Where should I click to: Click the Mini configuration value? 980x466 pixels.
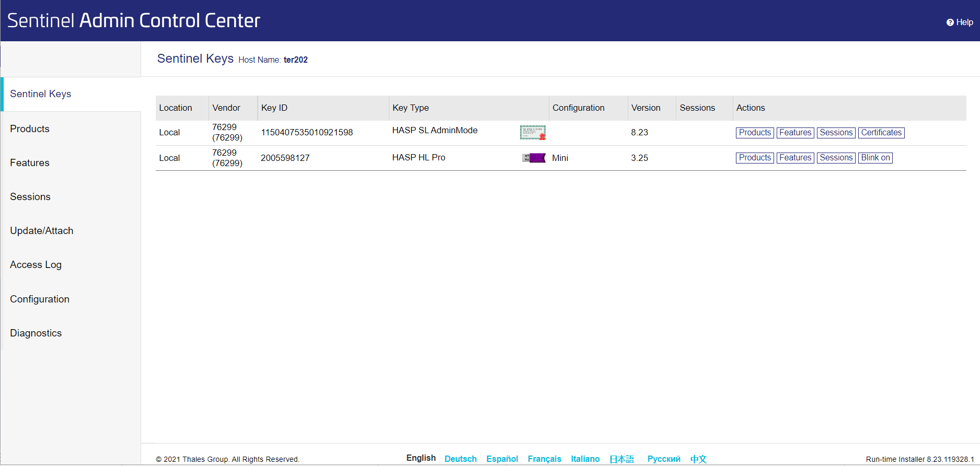point(560,158)
